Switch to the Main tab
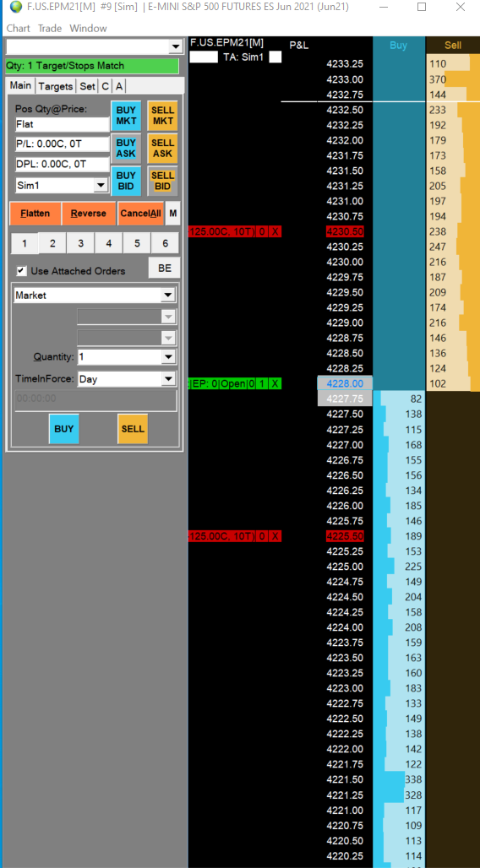The image size is (480, 868). pos(20,86)
